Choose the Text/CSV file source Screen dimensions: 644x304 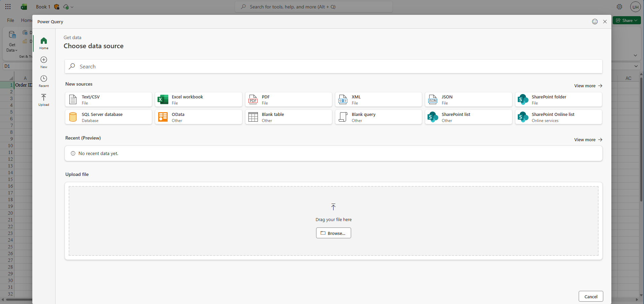click(108, 99)
